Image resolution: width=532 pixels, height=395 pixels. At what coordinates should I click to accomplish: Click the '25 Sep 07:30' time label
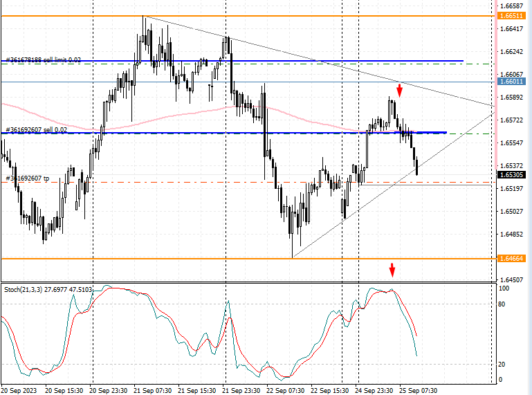(x=419, y=391)
